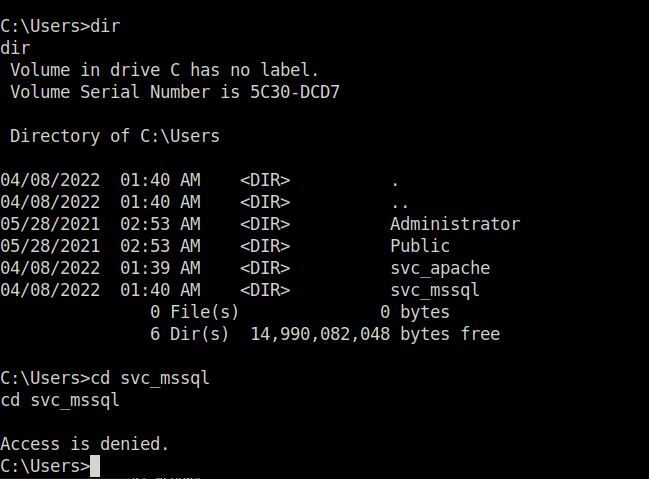Click the volume serial number 5C30-DCD7
Screen dimensions: 649x479
pos(295,92)
